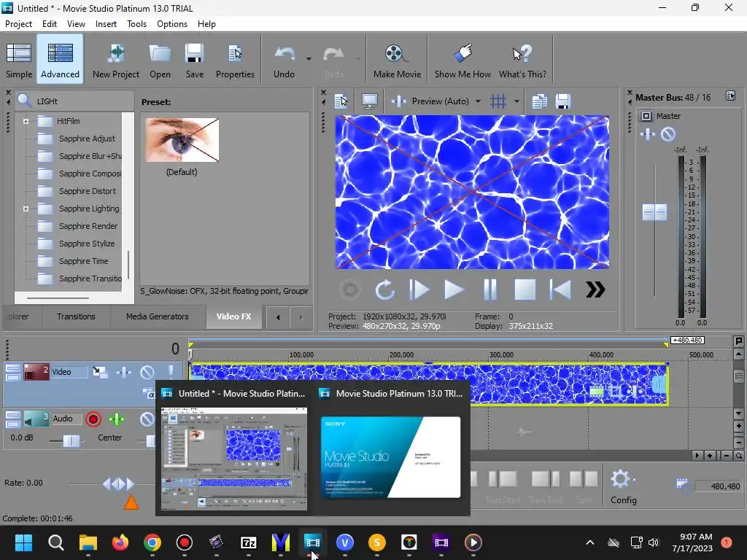Viewport: 747px width, 560px height.
Task: Mute the Audio track
Action: pos(147,419)
